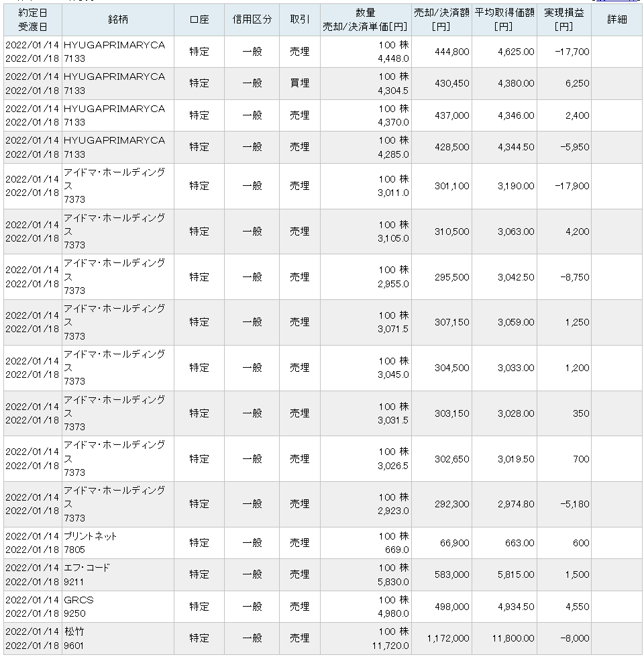The height and width of the screenshot is (657, 644).
Task: Select settlement amount 428,500
Action: pos(451,147)
